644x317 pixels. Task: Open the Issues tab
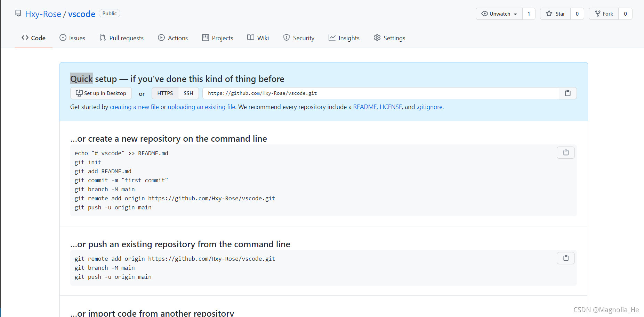pos(72,38)
